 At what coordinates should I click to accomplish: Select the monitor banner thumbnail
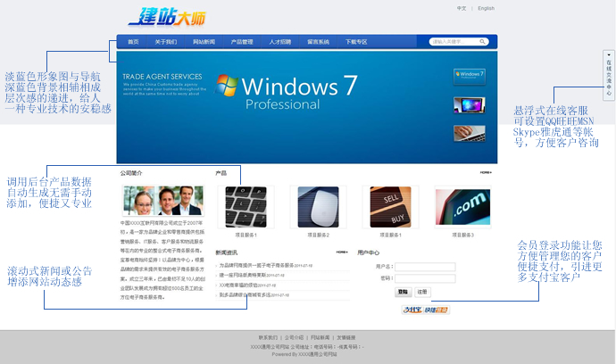pos(470,105)
